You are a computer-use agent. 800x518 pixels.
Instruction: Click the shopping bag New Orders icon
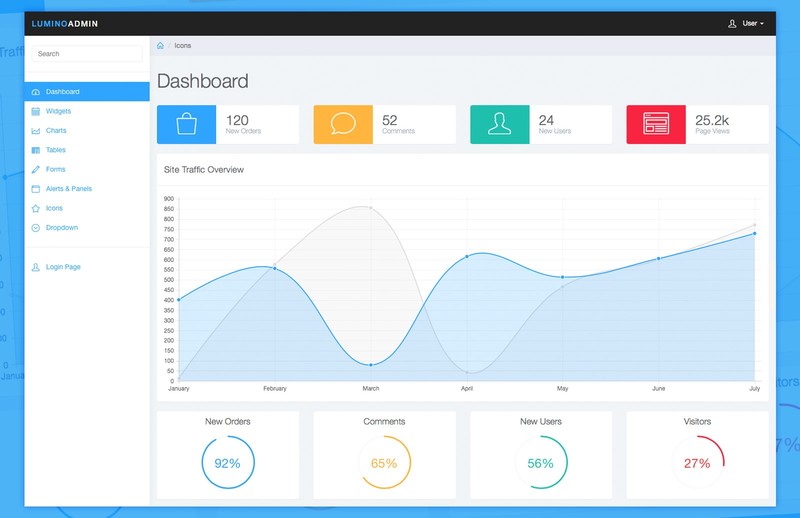(x=186, y=124)
